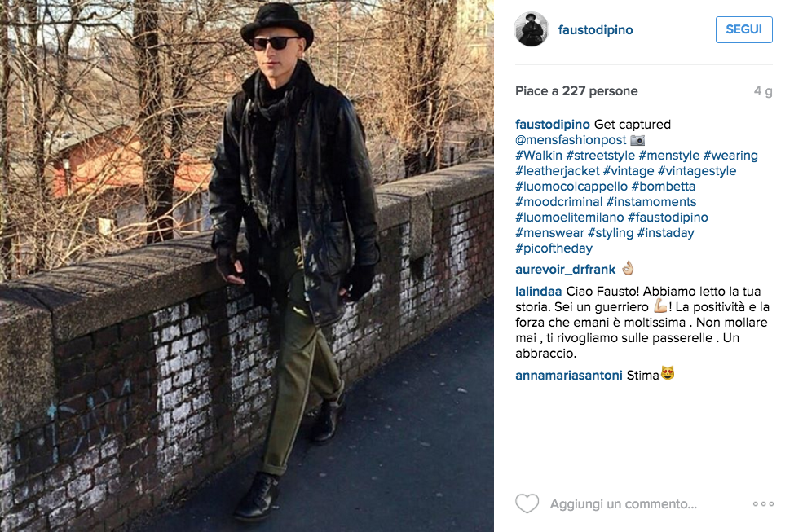Click the faustodipino profile avatar
The height and width of the screenshot is (532, 794).
click(x=532, y=29)
